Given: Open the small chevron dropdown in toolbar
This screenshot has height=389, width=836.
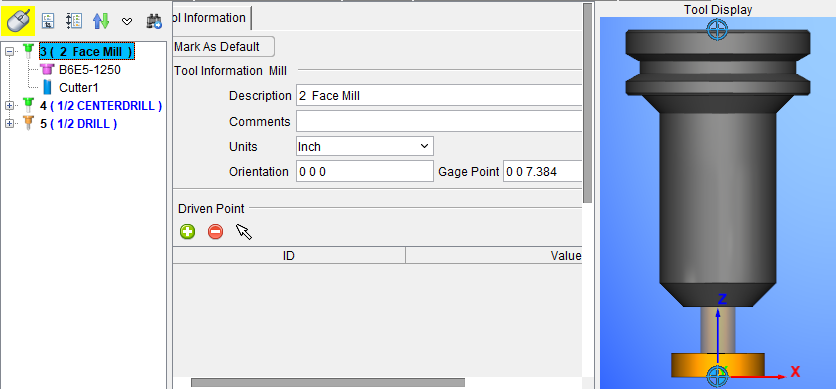Looking at the screenshot, I should [127, 21].
